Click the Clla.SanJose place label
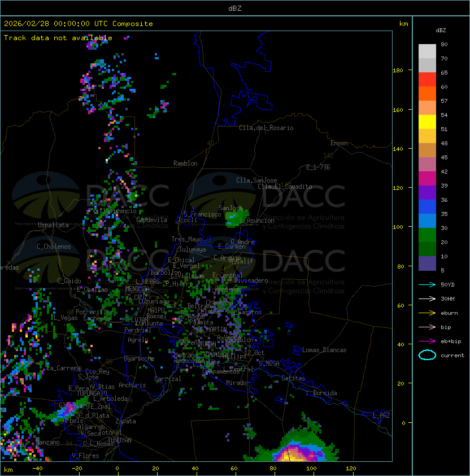Screen dimensions: 470x476 (256, 180)
